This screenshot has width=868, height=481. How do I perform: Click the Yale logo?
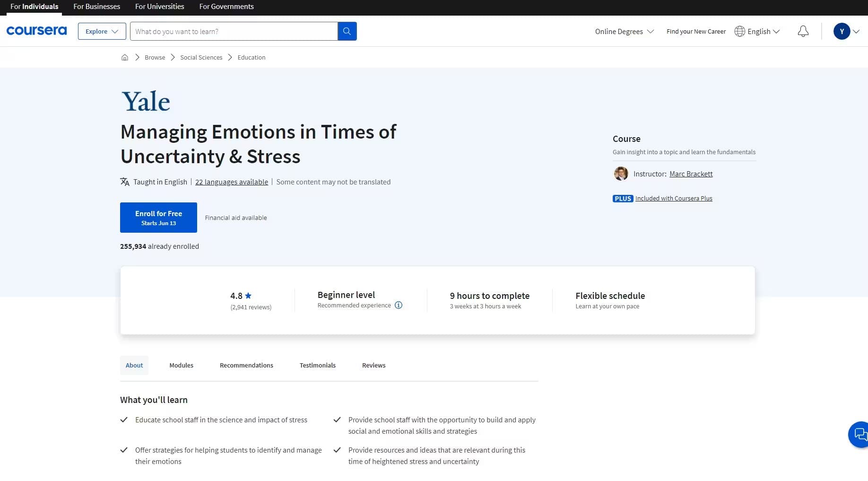(x=146, y=101)
